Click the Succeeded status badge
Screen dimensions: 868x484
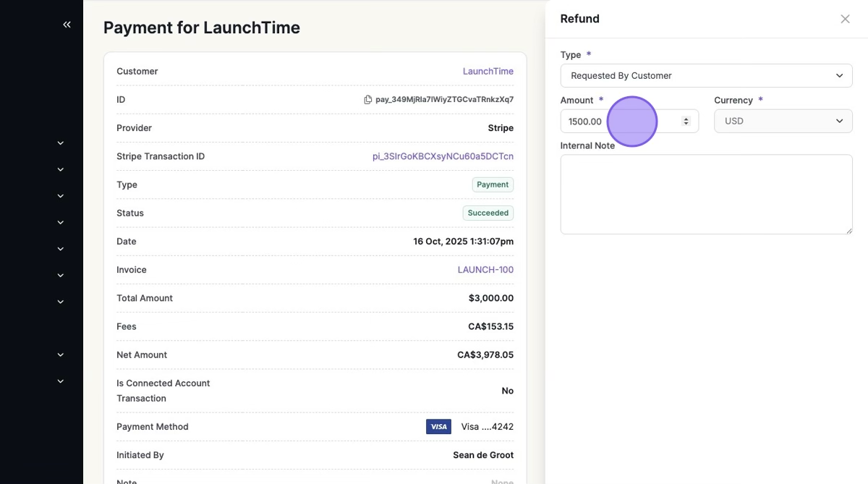[488, 213]
